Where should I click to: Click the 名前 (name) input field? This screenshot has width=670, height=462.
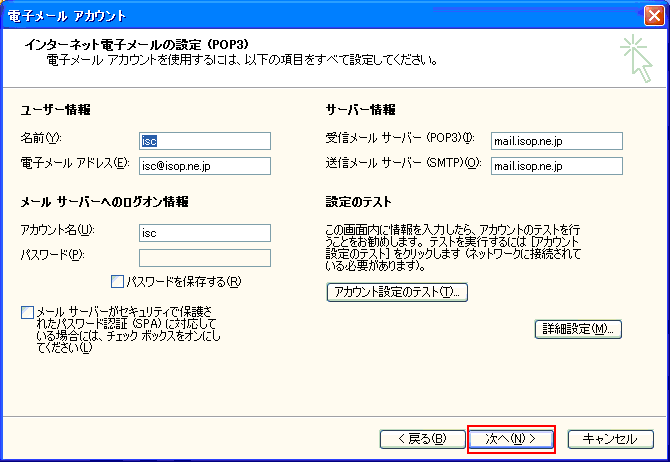click(x=205, y=141)
